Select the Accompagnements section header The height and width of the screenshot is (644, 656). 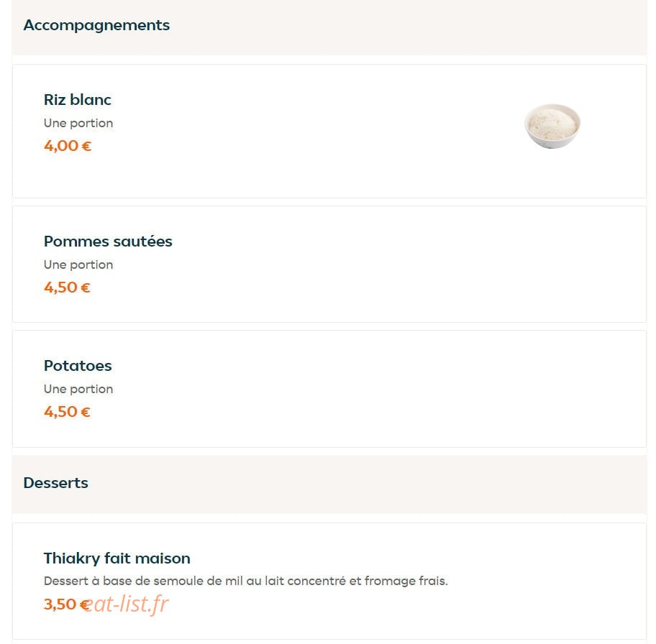click(x=96, y=25)
